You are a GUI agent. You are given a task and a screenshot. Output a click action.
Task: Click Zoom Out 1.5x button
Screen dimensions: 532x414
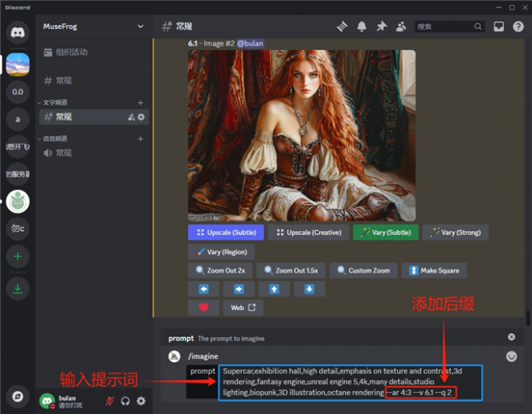coord(291,271)
